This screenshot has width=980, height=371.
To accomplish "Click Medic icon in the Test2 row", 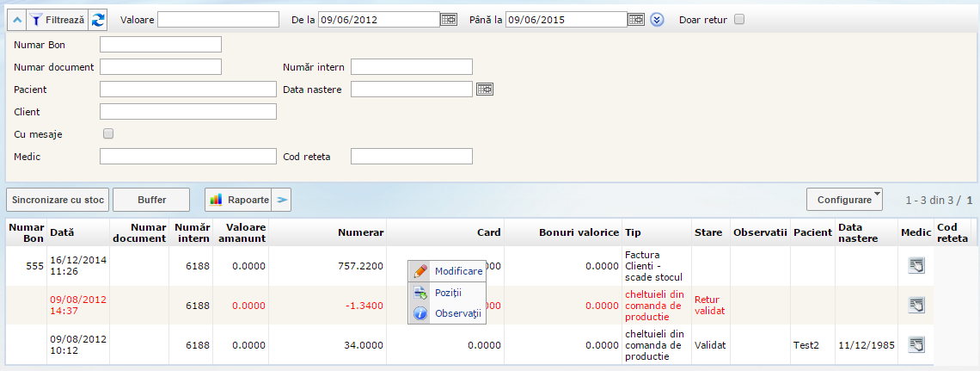I will coord(916,344).
